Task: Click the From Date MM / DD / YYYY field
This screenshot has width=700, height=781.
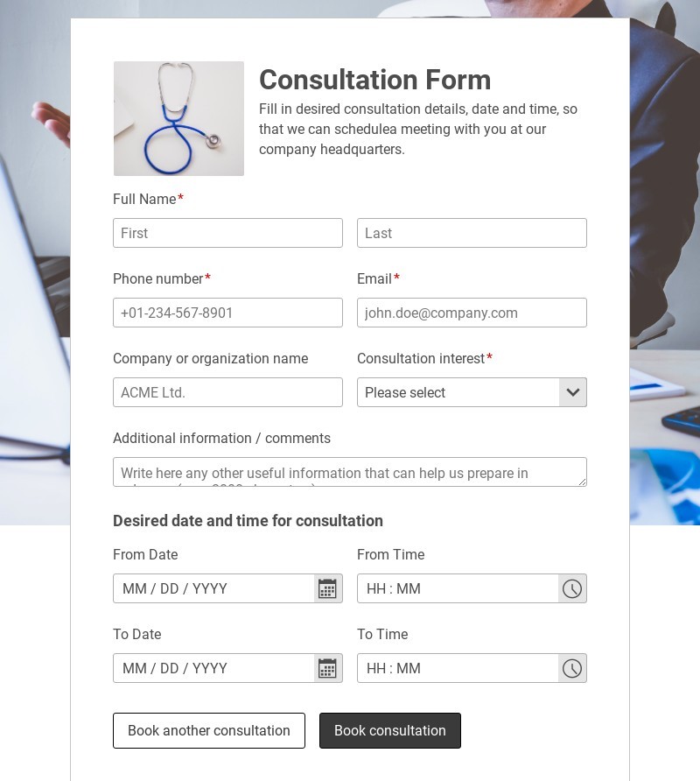Action: [x=213, y=588]
